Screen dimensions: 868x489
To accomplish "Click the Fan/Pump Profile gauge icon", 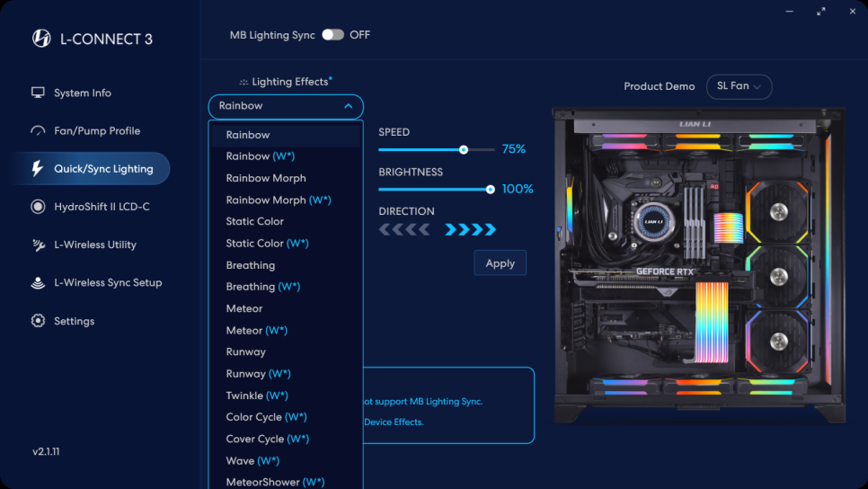I will coord(38,131).
